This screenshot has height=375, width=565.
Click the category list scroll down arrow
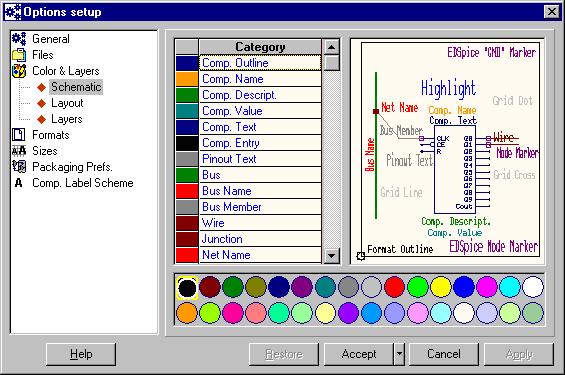(x=332, y=256)
